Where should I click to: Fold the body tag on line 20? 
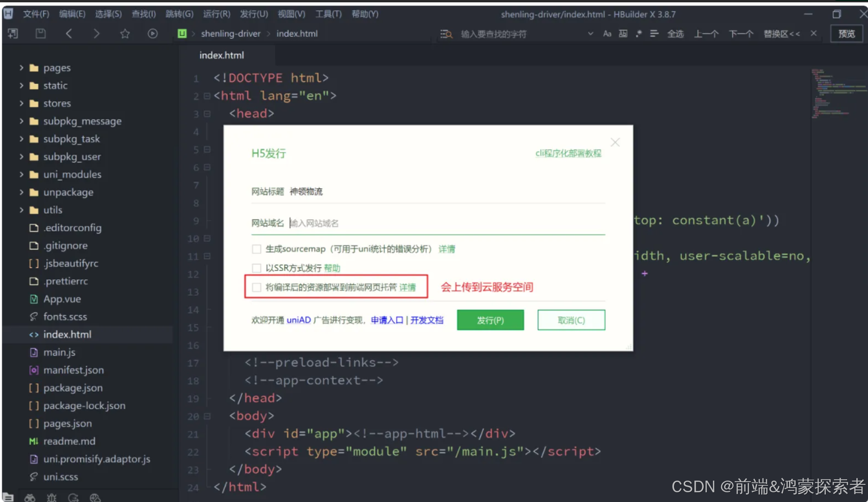207,416
